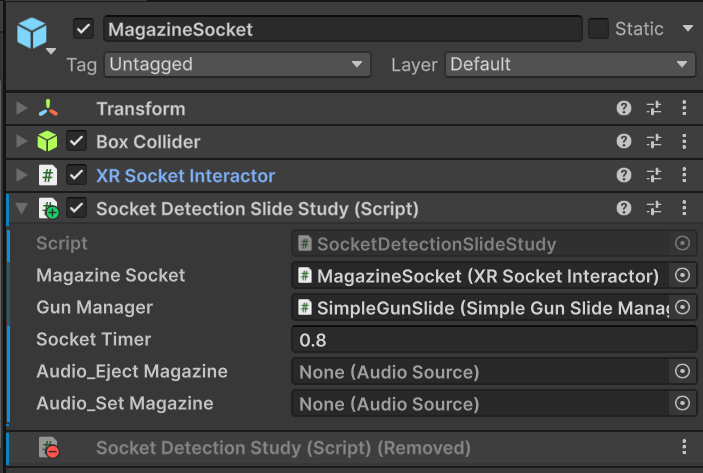Open help for Socket Detection Slide Study

624,209
